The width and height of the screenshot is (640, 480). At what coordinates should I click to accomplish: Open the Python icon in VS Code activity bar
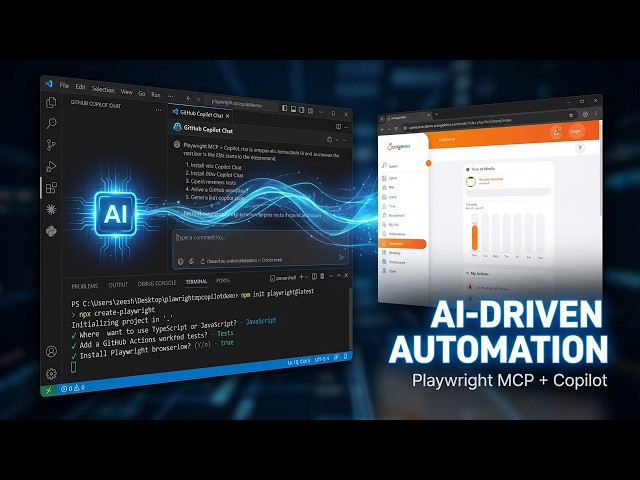pyautogui.click(x=51, y=231)
